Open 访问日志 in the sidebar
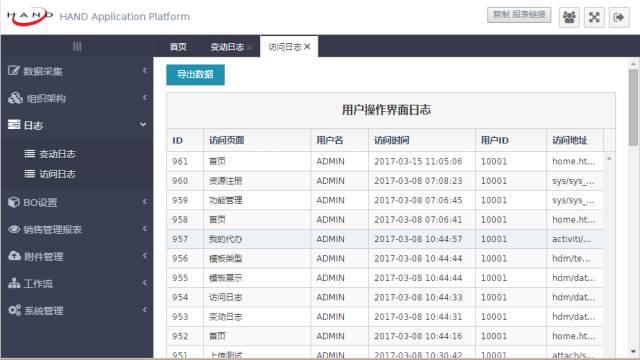 [x=57, y=174]
